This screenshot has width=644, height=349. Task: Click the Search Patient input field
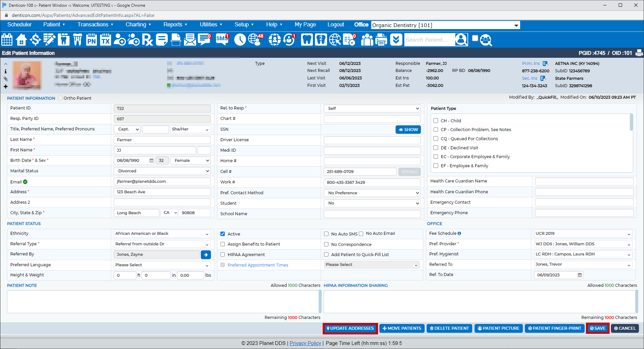click(x=429, y=40)
